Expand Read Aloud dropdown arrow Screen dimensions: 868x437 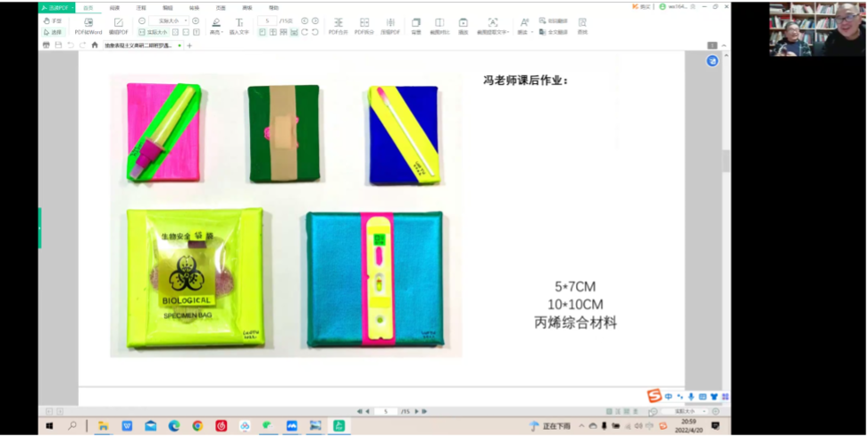[532, 33]
